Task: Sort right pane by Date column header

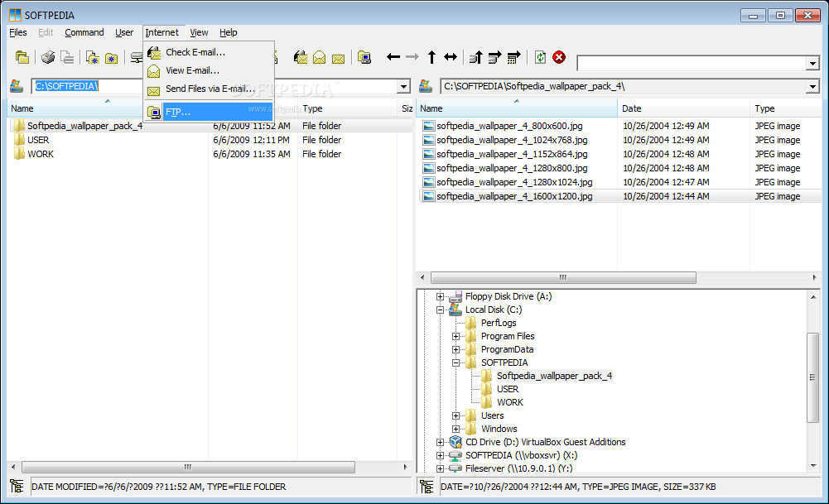Action: [683, 108]
